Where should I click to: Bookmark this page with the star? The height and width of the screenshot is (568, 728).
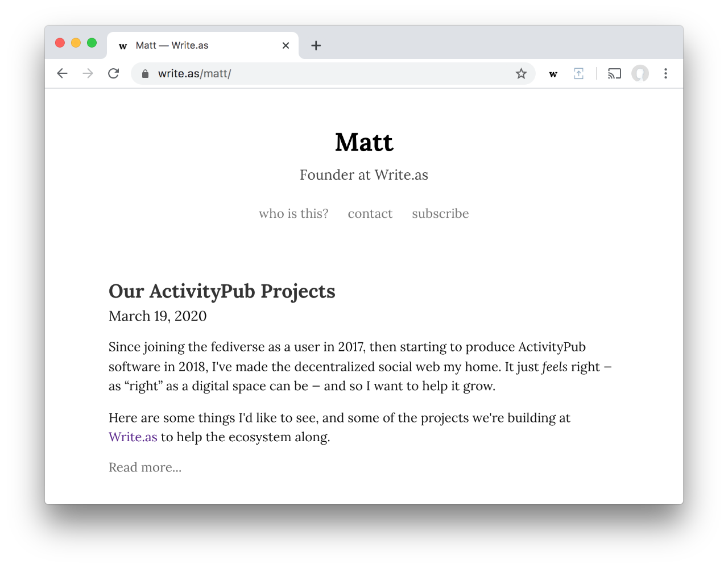(521, 73)
